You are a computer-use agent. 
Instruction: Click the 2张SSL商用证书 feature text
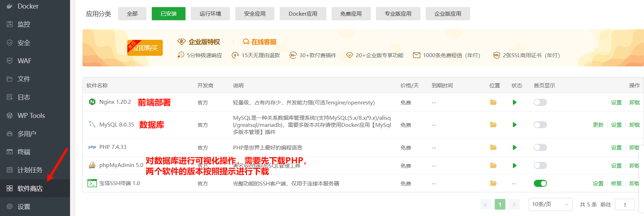point(531,55)
